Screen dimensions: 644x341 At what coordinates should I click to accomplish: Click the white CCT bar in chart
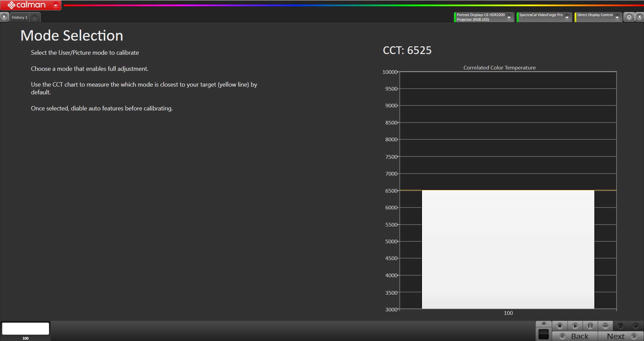click(508, 249)
